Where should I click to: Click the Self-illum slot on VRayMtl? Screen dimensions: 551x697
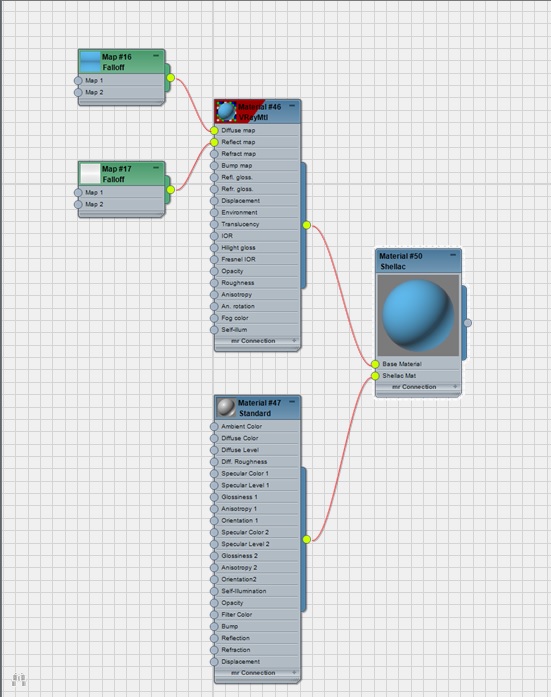(234, 330)
